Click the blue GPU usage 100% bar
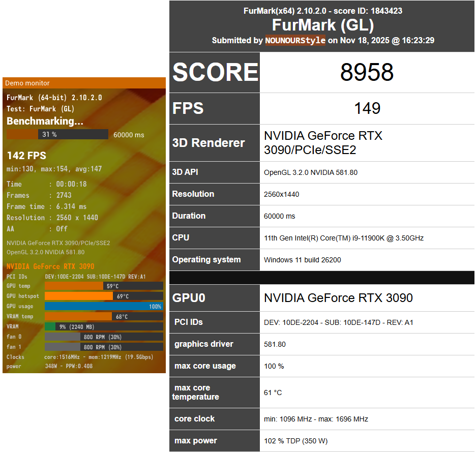Image resolution: width=476 pixels, height=452 pixels. pos(104,306)
